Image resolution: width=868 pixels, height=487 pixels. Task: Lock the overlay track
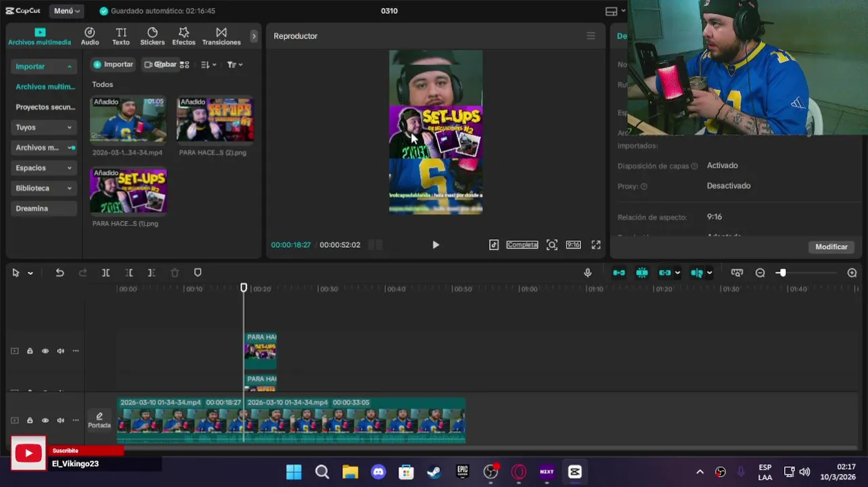click(x=30, y=351)
